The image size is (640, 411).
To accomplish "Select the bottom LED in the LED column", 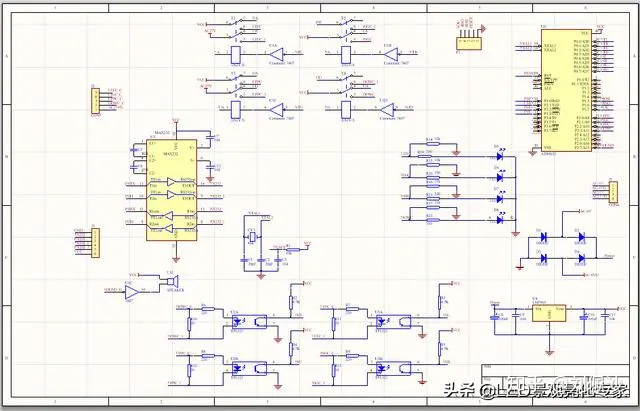I will click(x=500, y=220).
